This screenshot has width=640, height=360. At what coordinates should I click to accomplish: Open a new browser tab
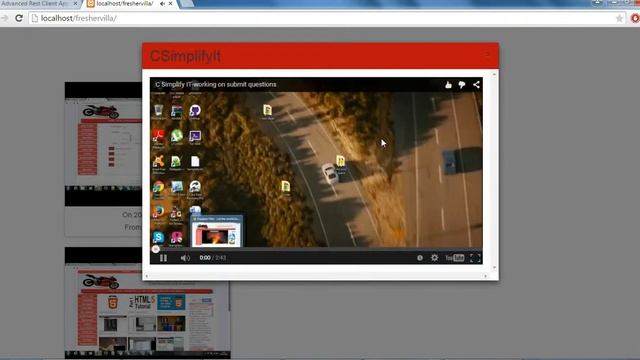[186, 4]
